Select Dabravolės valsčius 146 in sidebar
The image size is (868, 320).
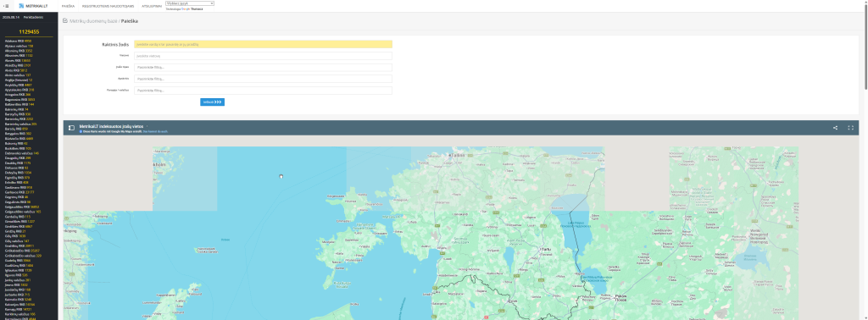pyautogui.click(x=22, y=153)
